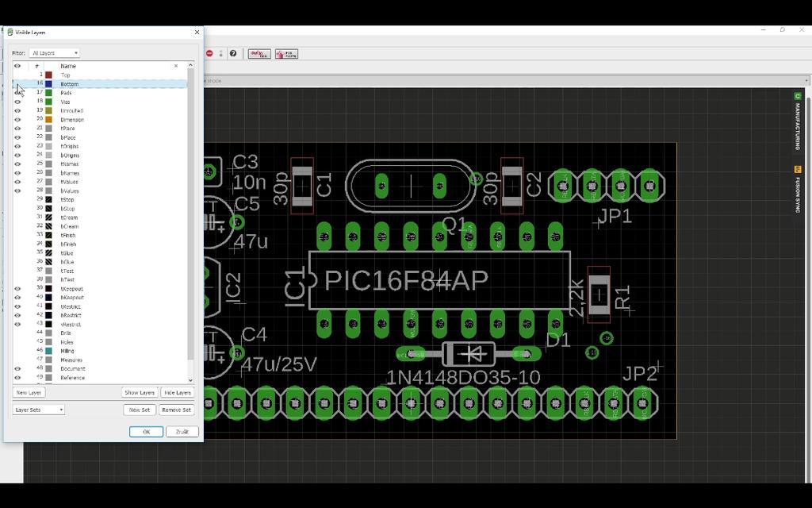The image size is (812, 508).
Task: Click the hatched tStop layer pattern swatch
Action: click(48, 199)
